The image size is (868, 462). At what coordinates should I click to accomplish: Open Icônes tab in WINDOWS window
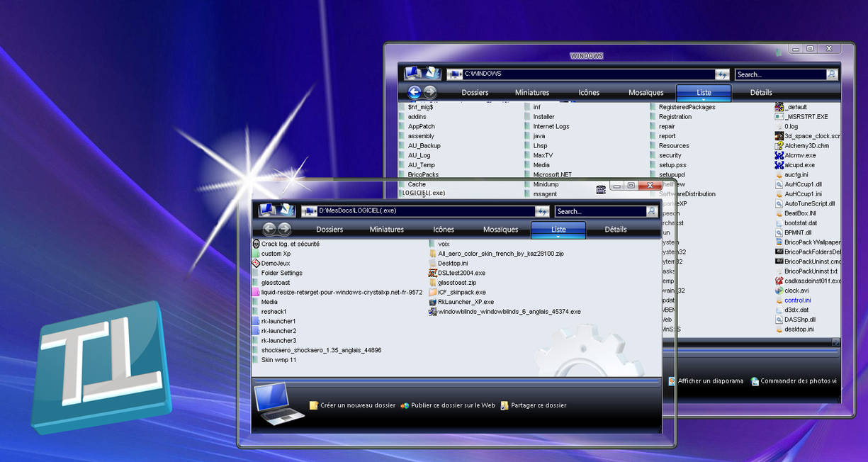coord(589,93)
